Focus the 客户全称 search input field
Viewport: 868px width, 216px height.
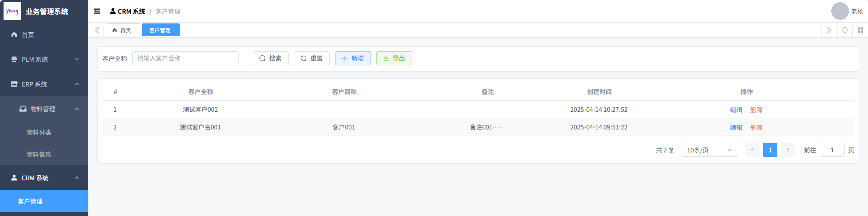click(185, 58)
